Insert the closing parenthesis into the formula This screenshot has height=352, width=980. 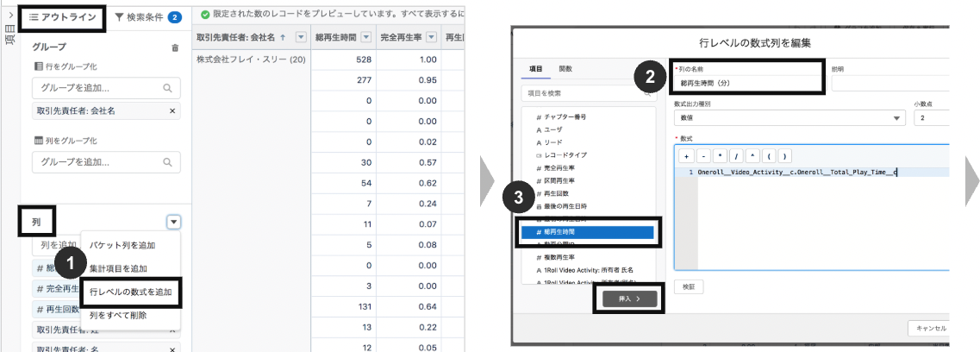783,155
